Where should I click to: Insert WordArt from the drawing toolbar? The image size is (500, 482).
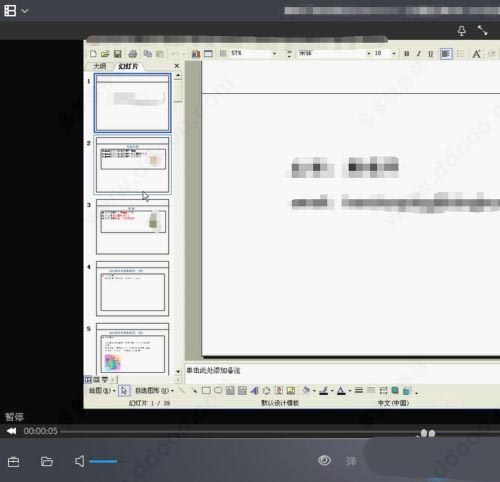(x=254, y=390)
